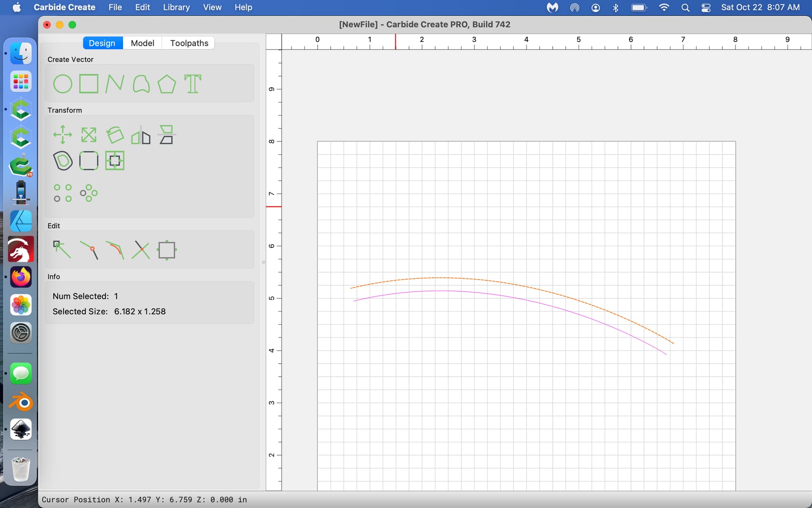This screenshot has height=508, width=812.
Task: Open Affinity Designer from the Dock
Action: click(21, 221)
